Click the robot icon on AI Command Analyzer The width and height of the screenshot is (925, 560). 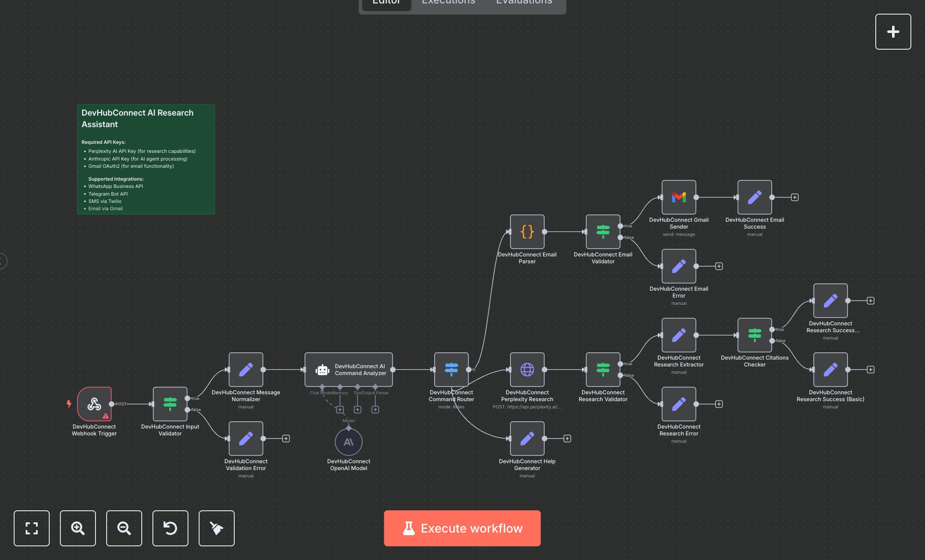(322, 369)
